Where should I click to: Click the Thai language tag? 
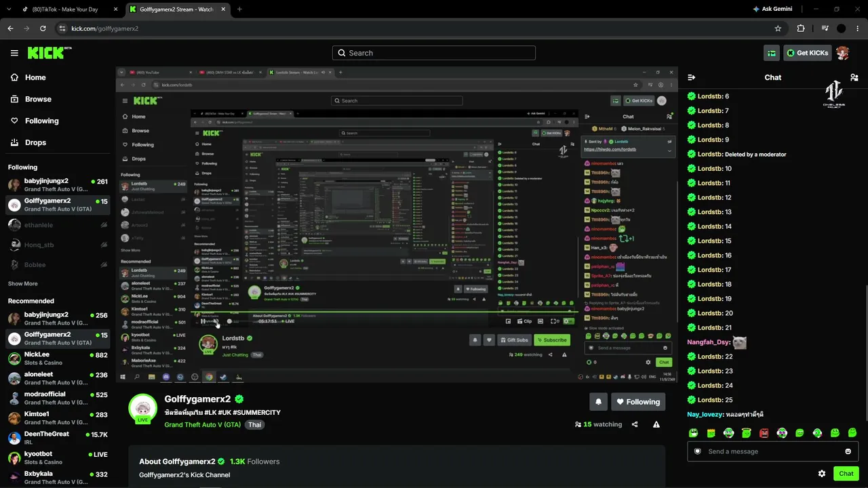coord(254,424)
